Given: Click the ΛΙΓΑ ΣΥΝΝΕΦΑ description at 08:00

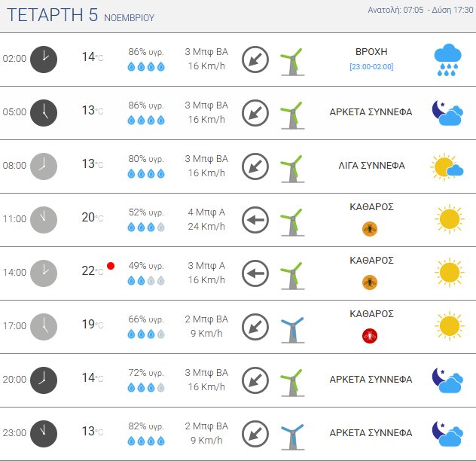Looking at the screenshot, I should (x=371, y=166).
